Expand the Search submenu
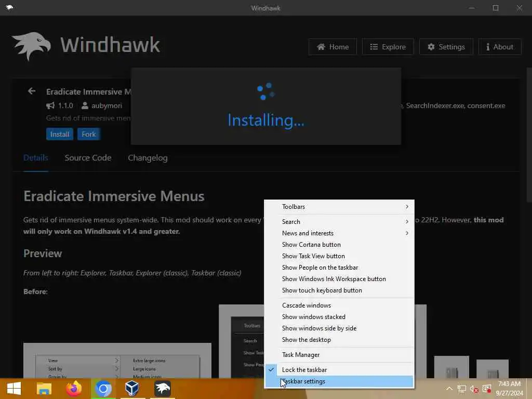Image resolution: width=532 pixels, height=399 pixels. (x=339, y=221)
